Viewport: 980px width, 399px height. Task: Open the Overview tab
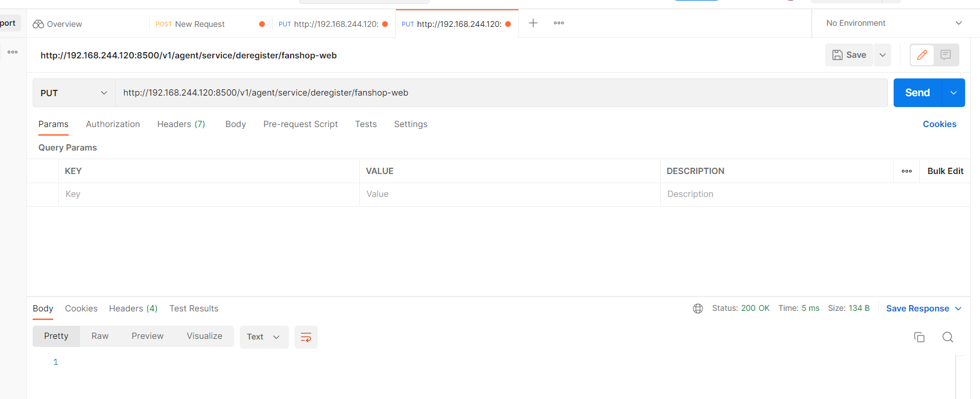click(x=57, y=24)
